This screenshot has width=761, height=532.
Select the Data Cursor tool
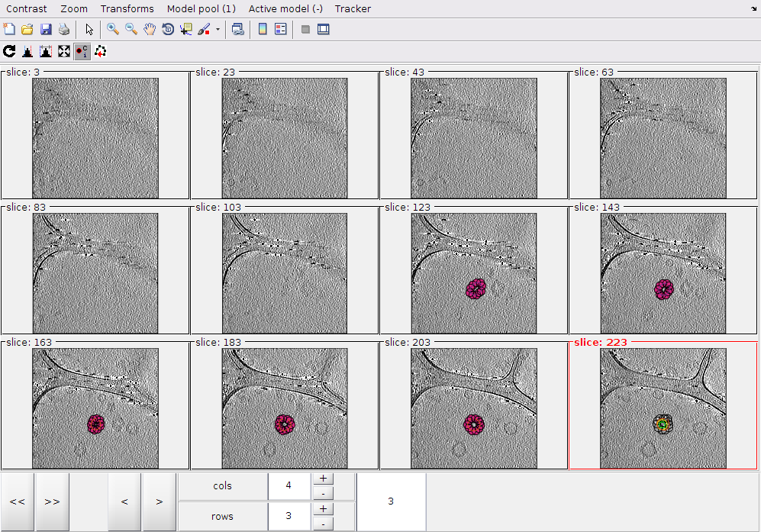(x=186, y=29)
